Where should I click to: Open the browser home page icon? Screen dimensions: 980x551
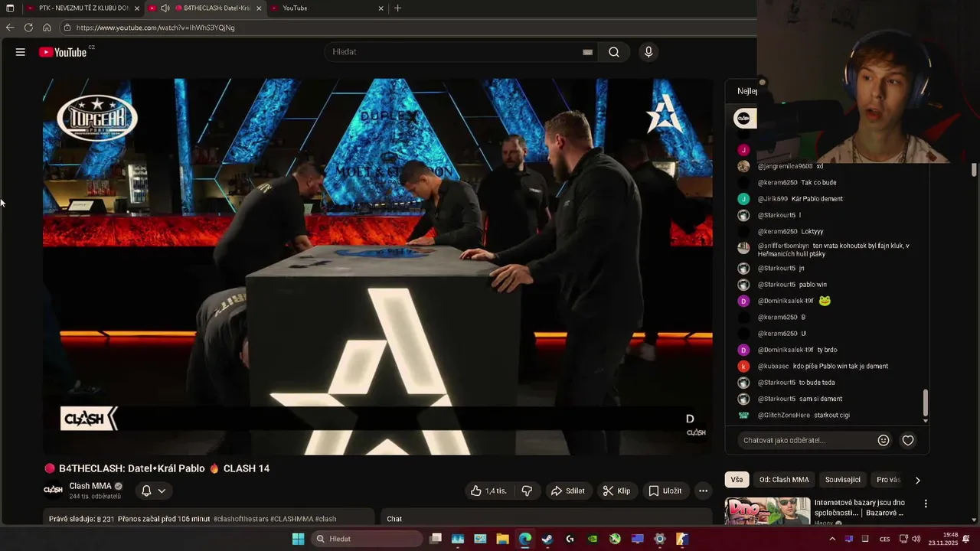pos(47,27)
